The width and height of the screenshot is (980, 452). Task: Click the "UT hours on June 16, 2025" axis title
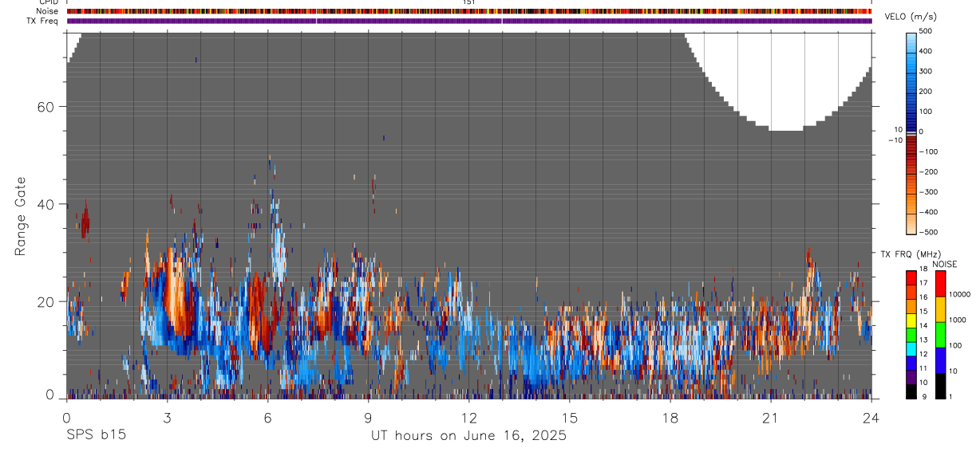coord(468,436)
